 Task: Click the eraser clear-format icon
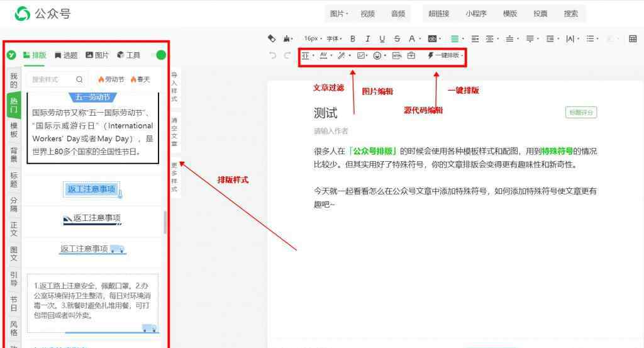click(272, 38)
